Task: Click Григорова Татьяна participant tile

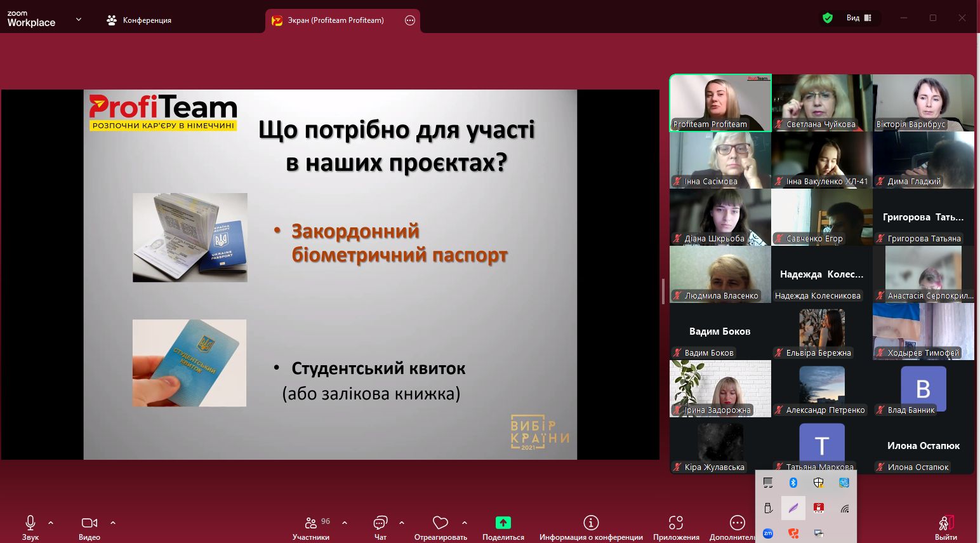Action: tap(924, 217)
